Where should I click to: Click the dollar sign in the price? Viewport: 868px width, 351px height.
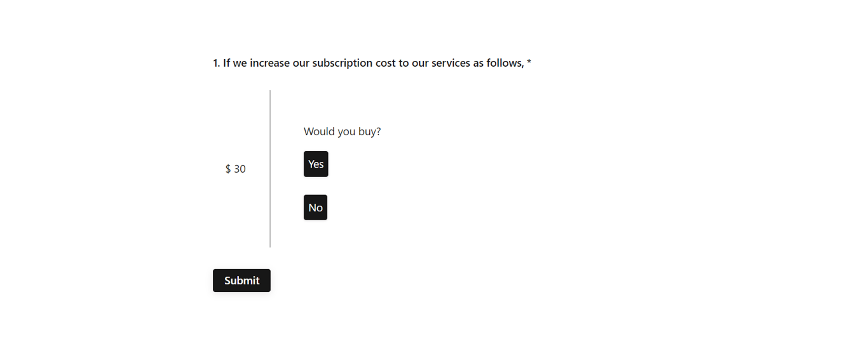[228, 169]
